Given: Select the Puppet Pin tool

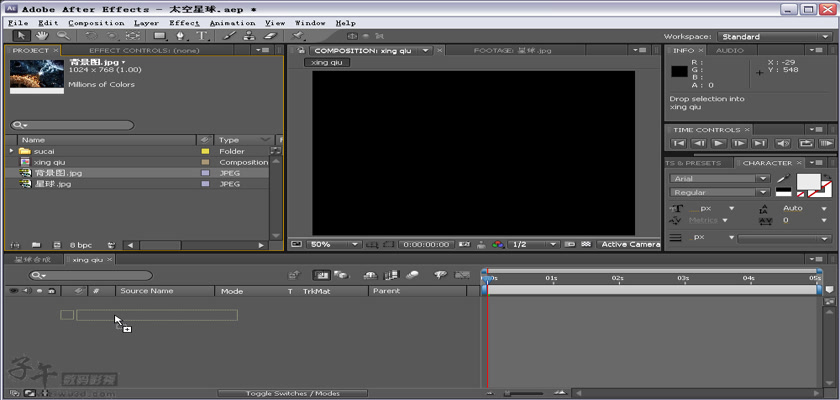Looking at the screenshot, I should click(298, 36).
